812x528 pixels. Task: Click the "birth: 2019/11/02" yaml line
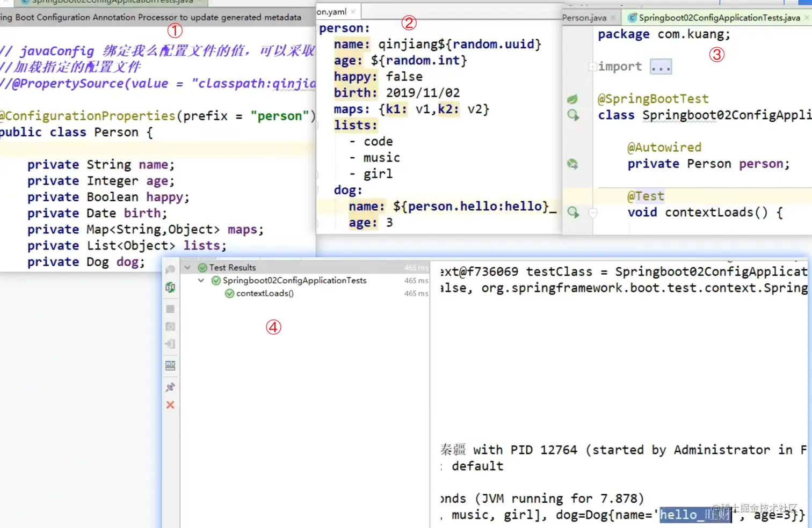(397, 93)
